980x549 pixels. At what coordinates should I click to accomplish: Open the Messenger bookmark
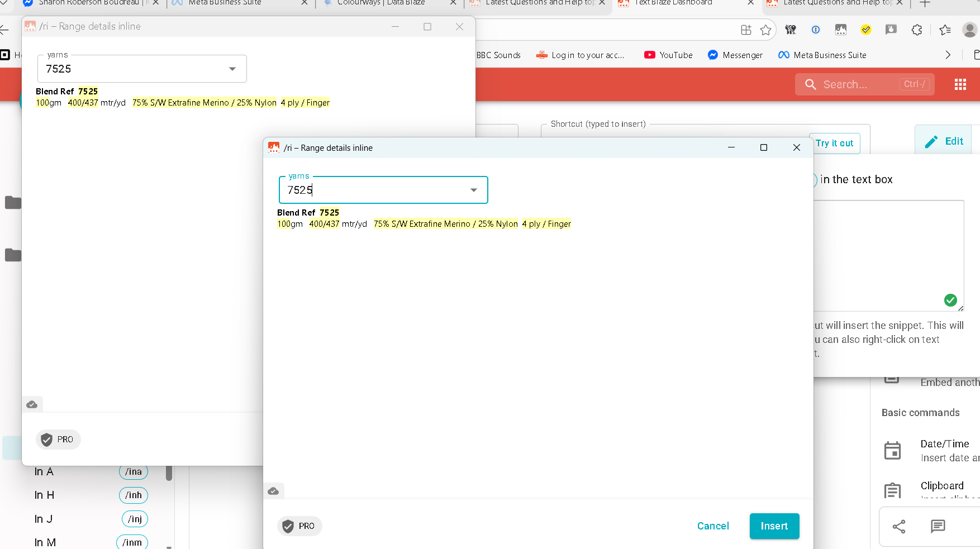[x=735, y=55]
